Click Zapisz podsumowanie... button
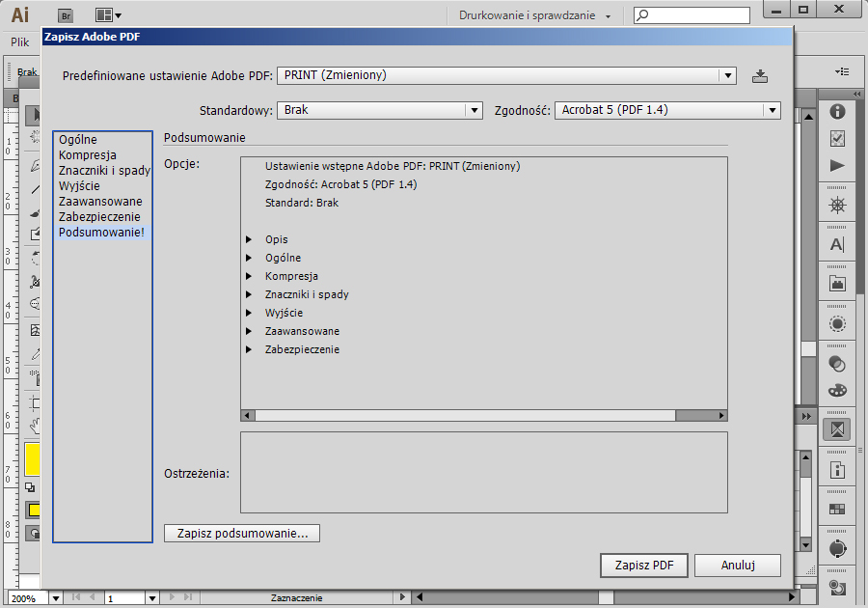 [x=242, y=534]
